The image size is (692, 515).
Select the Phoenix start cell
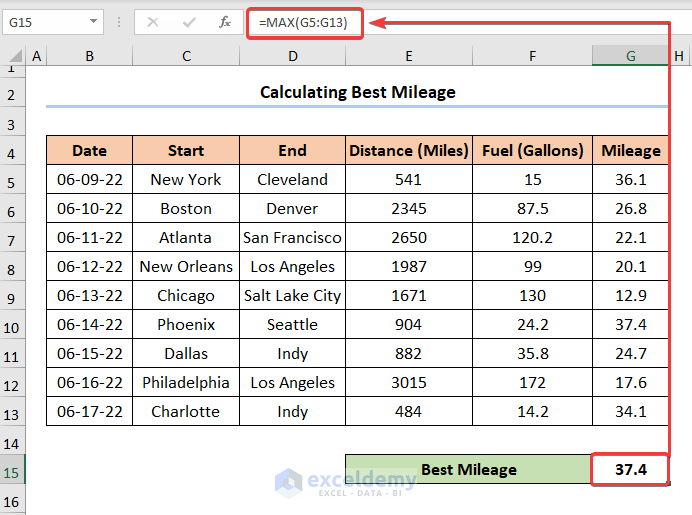coord(186,324)
